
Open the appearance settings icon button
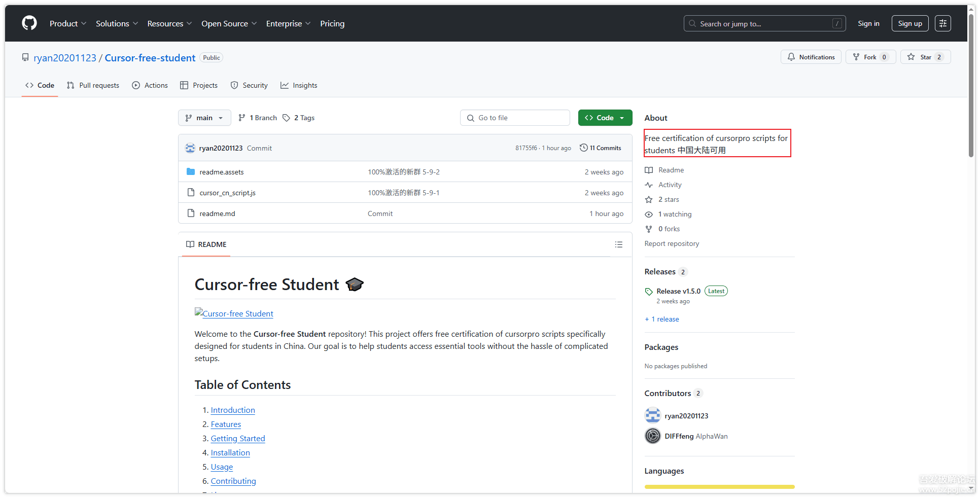[942, 23]
